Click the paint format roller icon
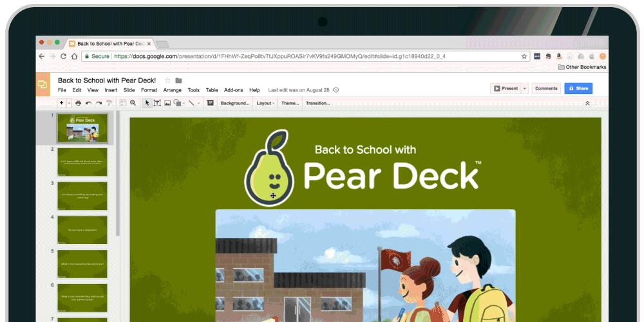This screenshot has height=322, width=644. coord(109,103)
